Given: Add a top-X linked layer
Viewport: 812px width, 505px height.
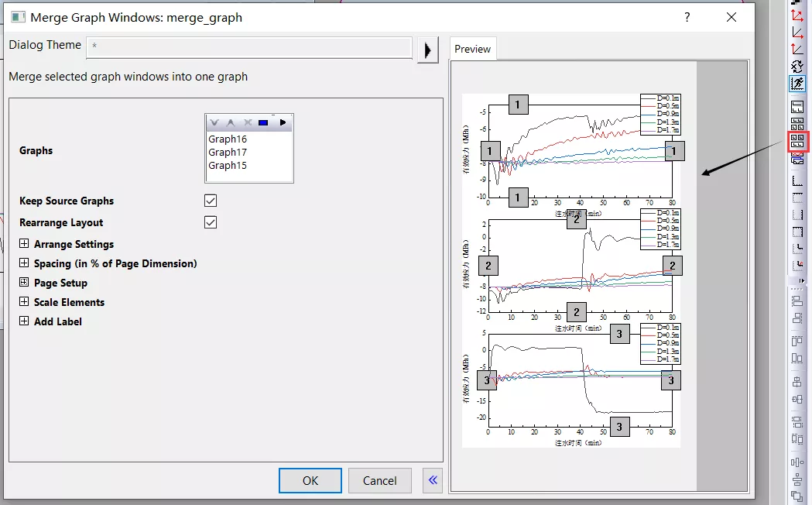Looking at the screenshot, I should pyautogui.click(x=797, y=198).
